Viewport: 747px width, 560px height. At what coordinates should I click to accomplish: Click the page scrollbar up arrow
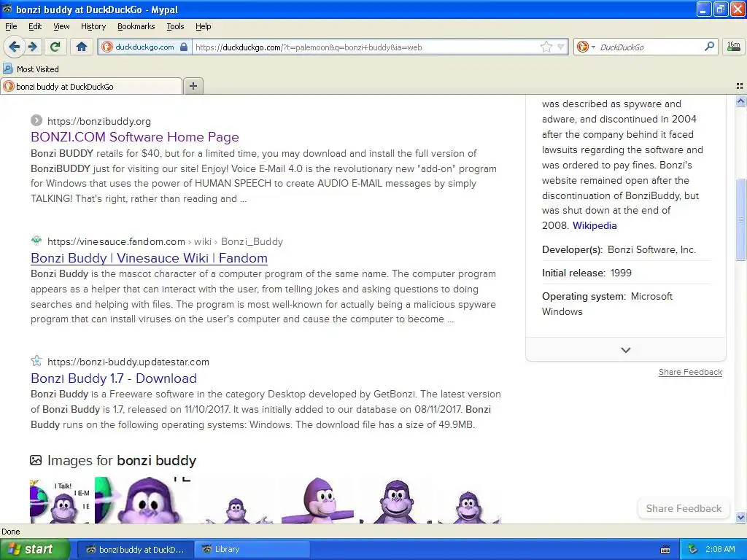(x=740, y=101)
